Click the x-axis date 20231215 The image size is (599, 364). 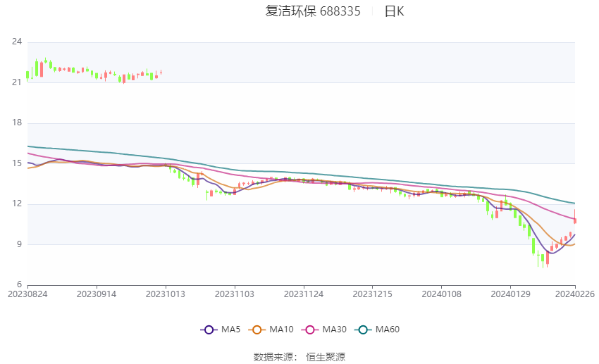[373, 294]
